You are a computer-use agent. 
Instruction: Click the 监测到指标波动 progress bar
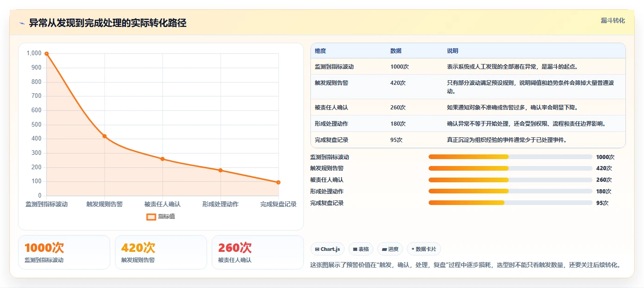pos(511,157)
